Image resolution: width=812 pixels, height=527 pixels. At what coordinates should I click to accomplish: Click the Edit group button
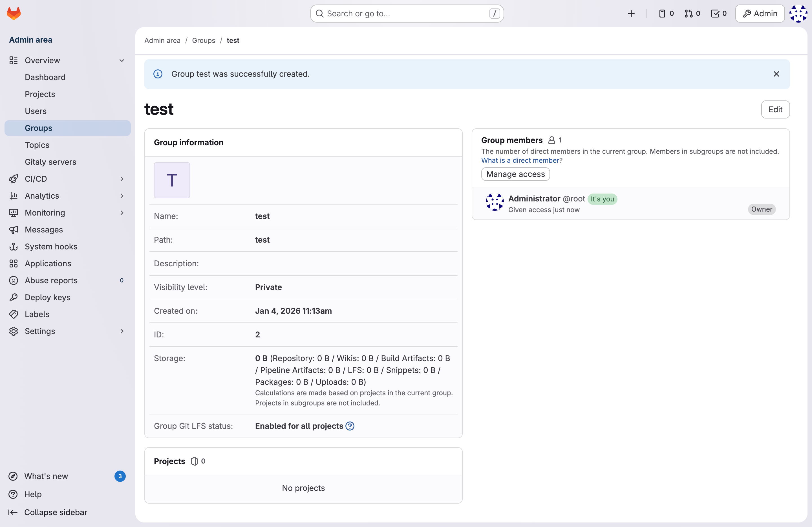click(x=775, y=109)
